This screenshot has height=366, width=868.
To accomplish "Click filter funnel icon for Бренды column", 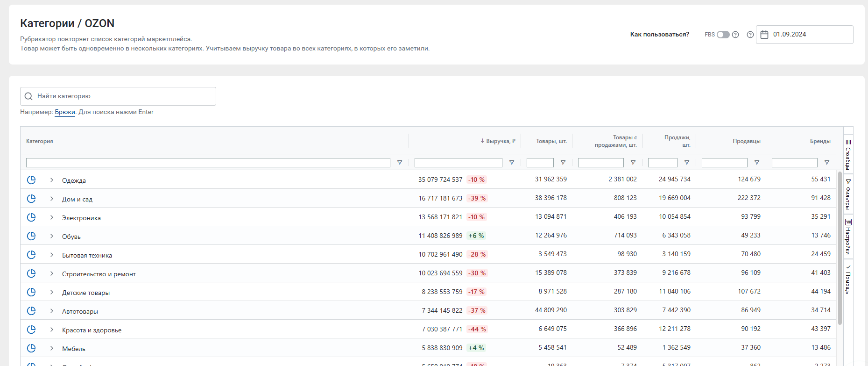I will click(x=827, y=163).
